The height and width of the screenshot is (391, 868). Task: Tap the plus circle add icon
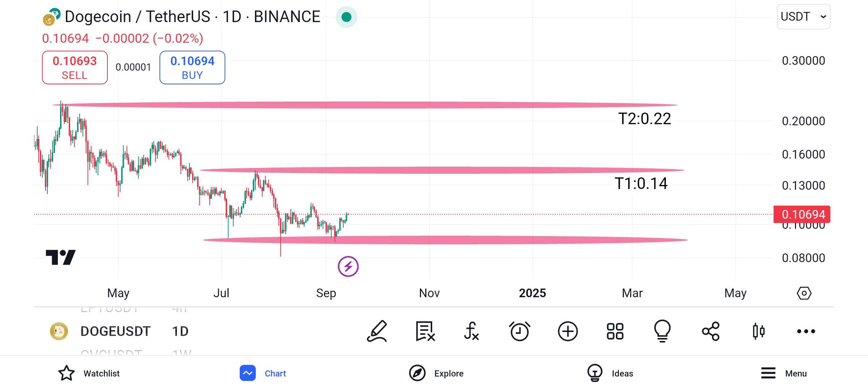pos(568,331)
